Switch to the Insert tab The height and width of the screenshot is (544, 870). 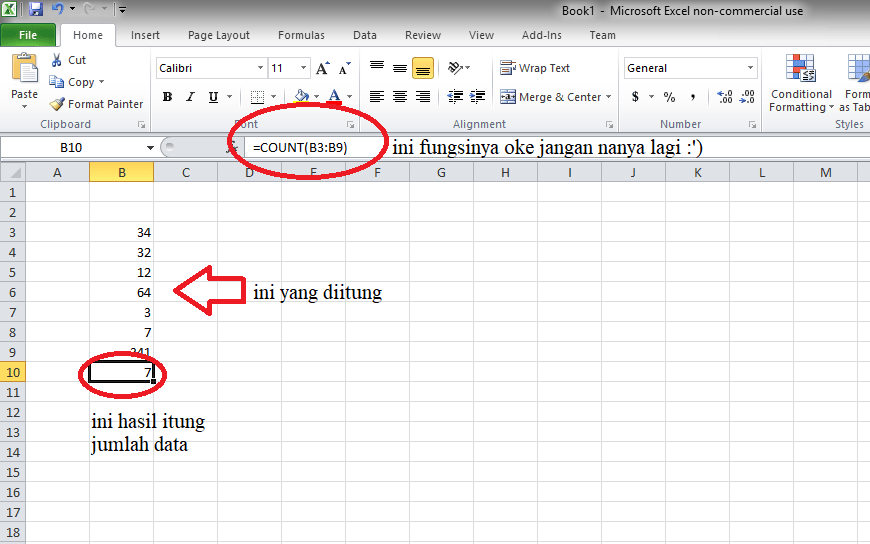(145, 35)
